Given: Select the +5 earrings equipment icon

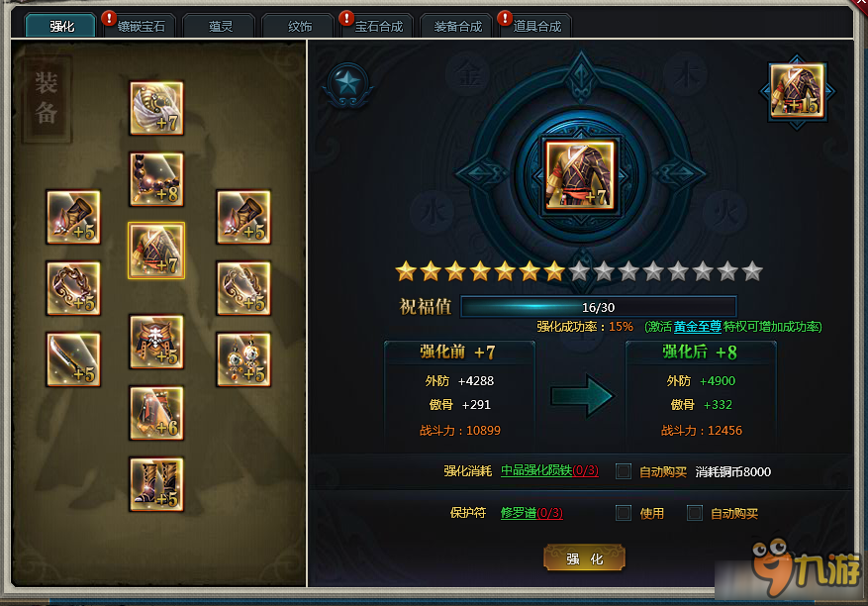Looking at the screenshot, I should (243, 359).
